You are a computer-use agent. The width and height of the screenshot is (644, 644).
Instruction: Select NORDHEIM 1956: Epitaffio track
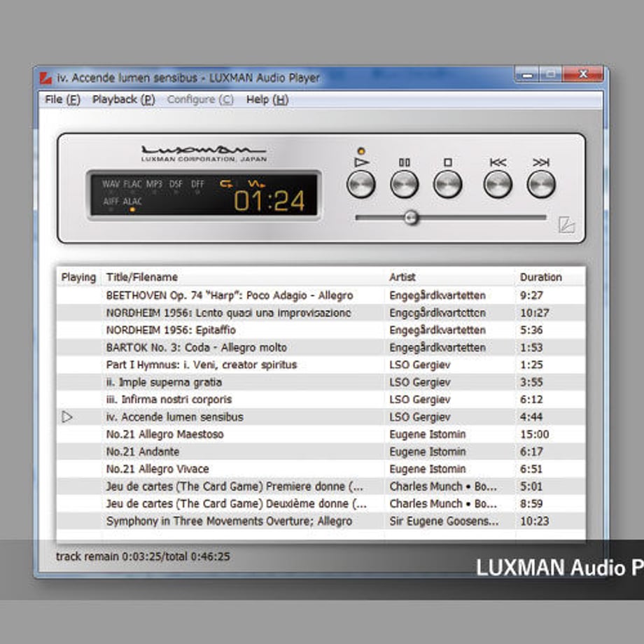pyautogui.click(x=321, y=330)
